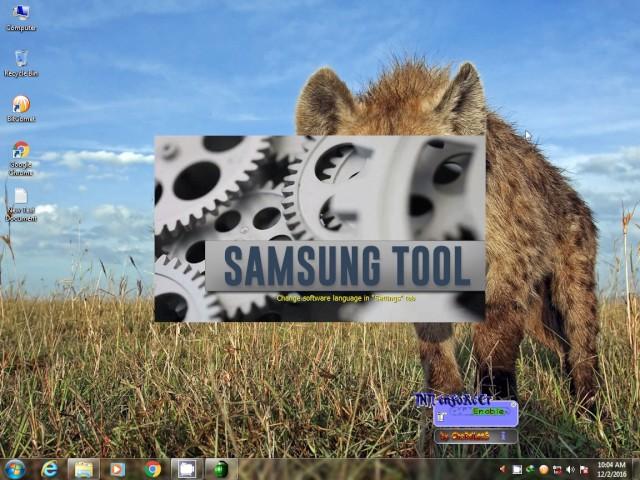Open info icon on the enforcer bar

[x=503, y=436]
